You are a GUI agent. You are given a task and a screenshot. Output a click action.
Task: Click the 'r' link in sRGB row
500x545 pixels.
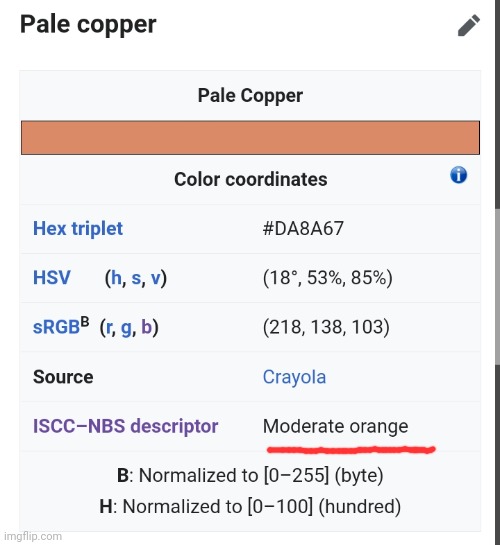[x=109, y=327]
